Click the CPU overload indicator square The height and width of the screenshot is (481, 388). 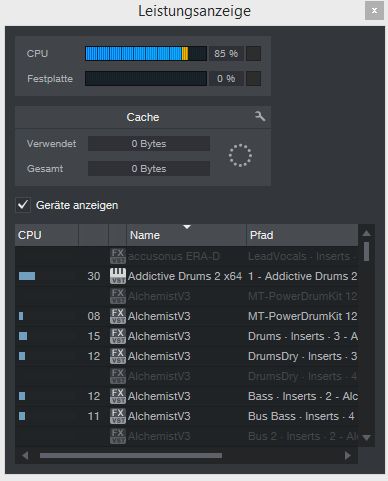click(x=253, y=53)
